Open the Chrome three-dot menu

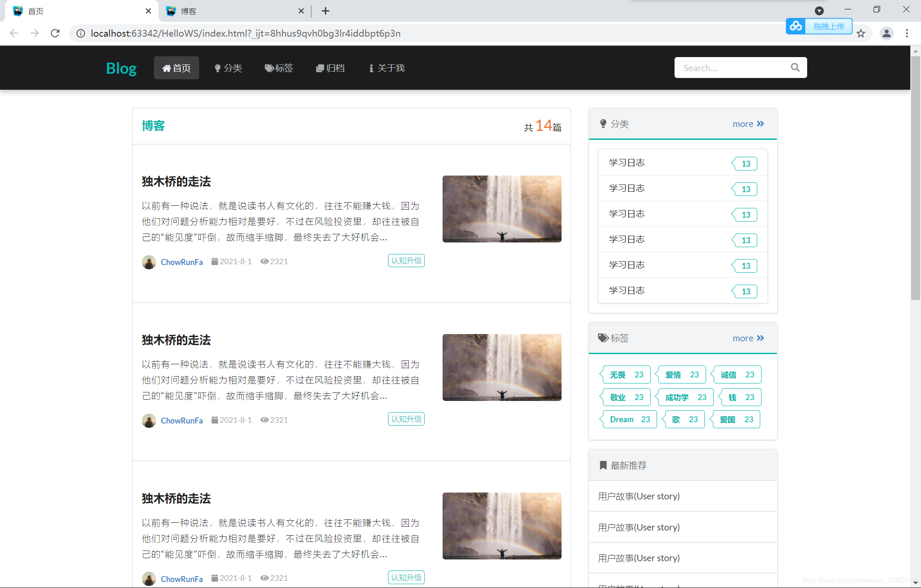[907, 33]
